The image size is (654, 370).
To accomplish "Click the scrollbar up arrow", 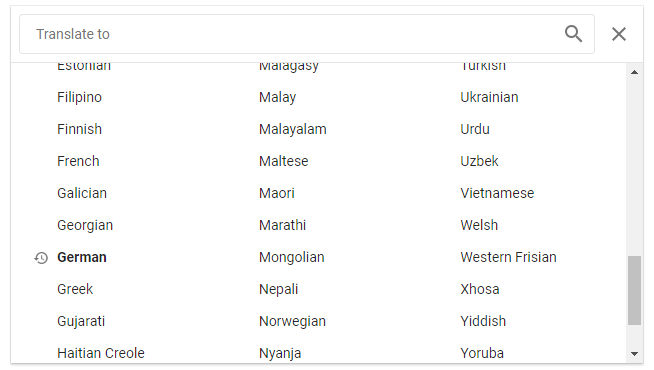I will coord(634,72).
